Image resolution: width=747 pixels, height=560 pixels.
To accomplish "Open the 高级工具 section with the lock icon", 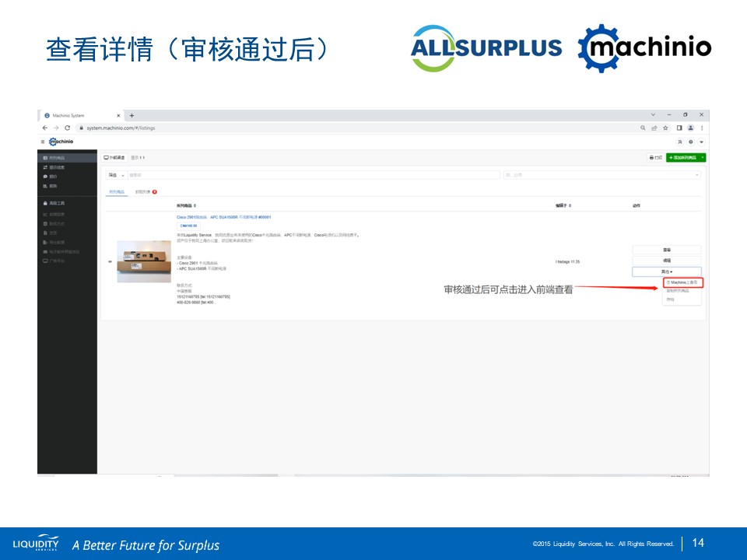I will point(67,203).
